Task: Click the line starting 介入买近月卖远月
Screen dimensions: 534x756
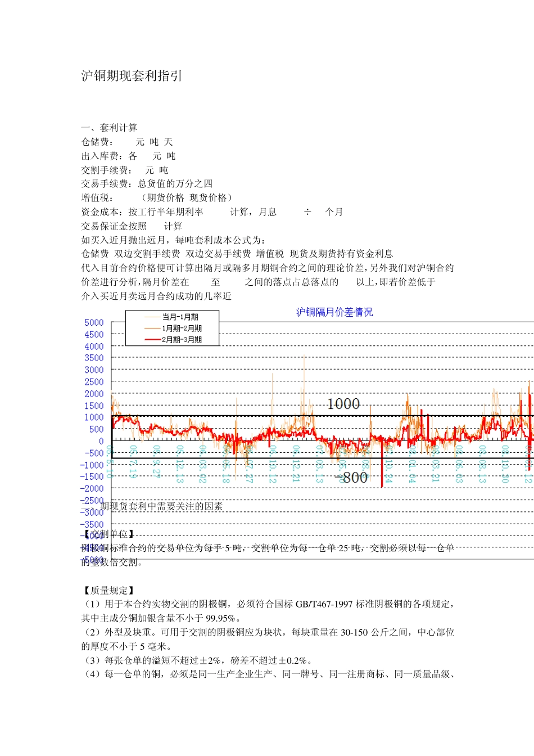Action: pos(156,296)
